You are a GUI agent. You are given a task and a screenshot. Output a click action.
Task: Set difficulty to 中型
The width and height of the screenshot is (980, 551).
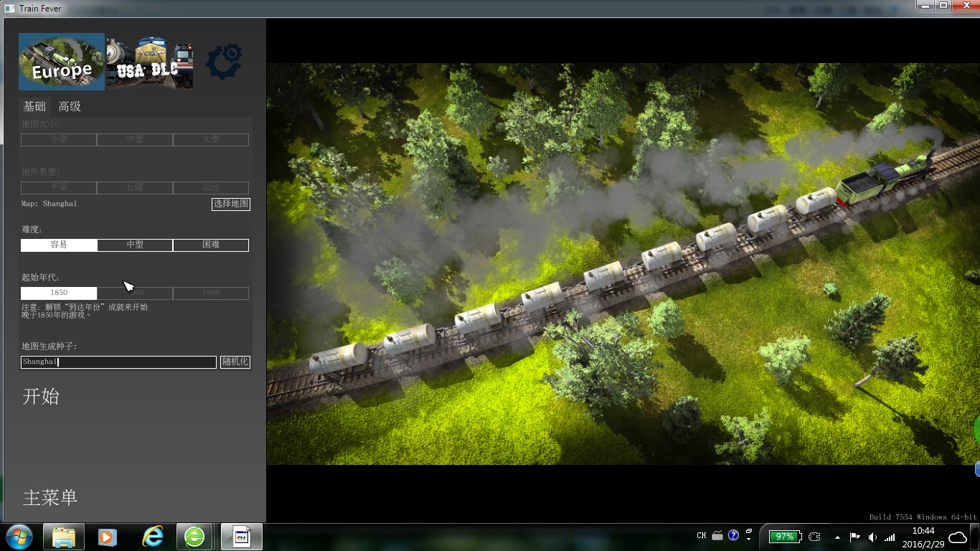tap(135, 245)
